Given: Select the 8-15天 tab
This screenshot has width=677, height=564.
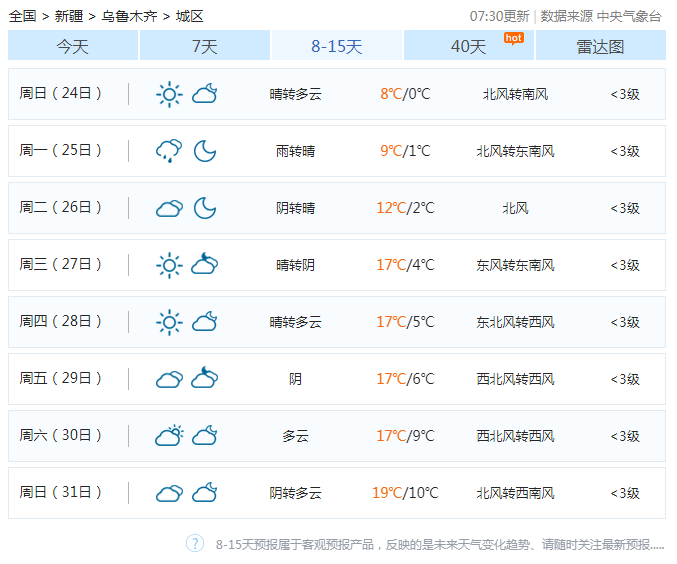Looking at the screenshot, I should (x=337, y=45).
